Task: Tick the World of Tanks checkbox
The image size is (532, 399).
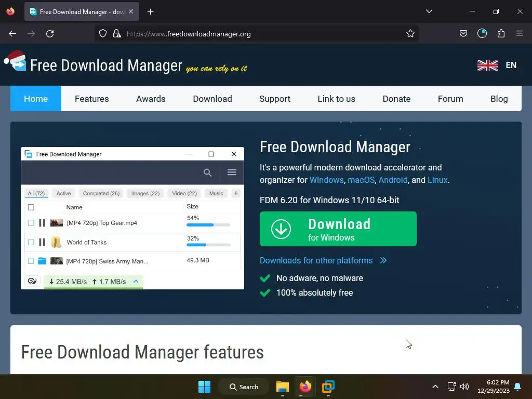Action: coord(31,242)
